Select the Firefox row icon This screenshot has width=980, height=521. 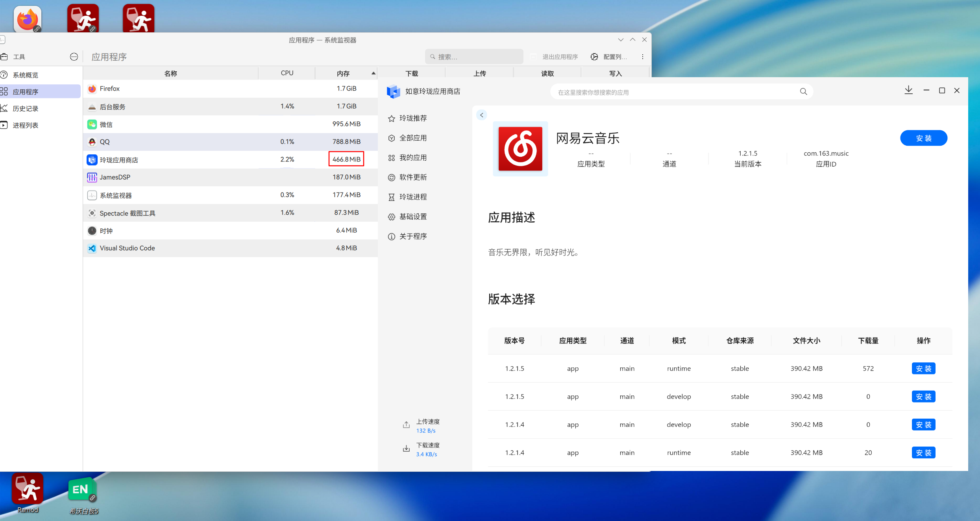(92, 89)
